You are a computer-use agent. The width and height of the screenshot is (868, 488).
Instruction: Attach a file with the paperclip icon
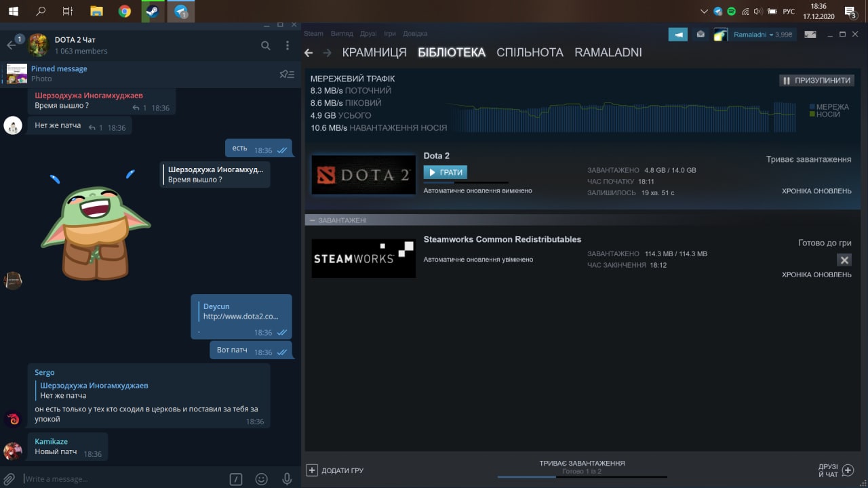point(9,479)
